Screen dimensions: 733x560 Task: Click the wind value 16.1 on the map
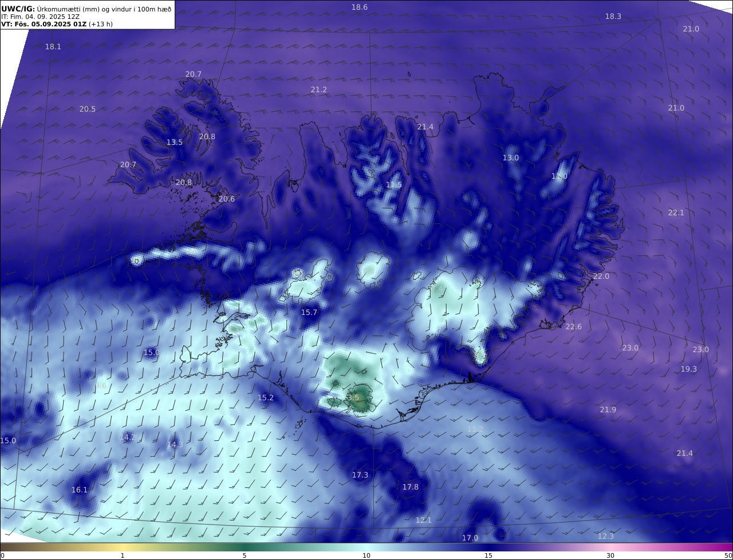[x=80, y=490]
